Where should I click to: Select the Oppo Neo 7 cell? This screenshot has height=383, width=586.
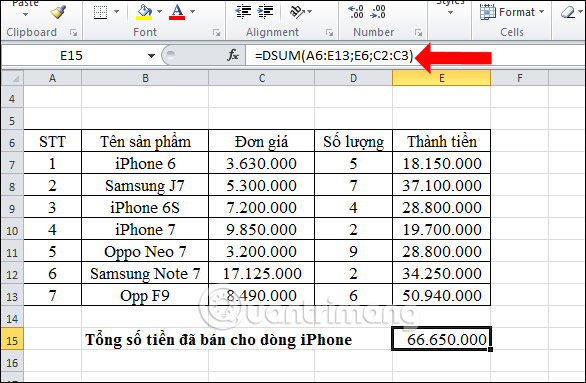pyautogui.click(x=145, y=251)
